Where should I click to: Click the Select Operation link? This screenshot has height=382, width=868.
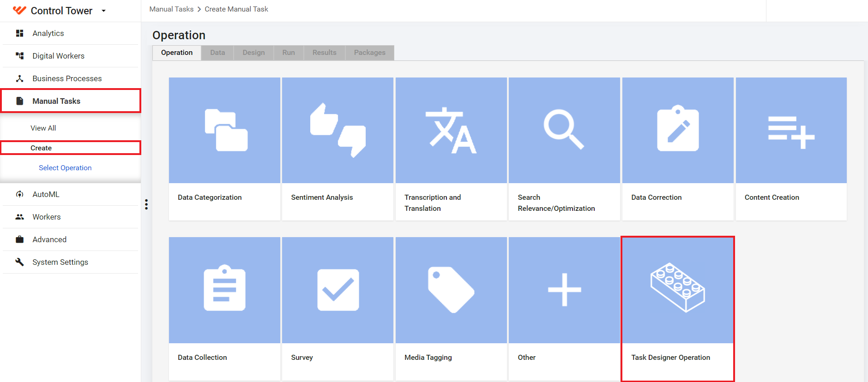tap(65, 168)
